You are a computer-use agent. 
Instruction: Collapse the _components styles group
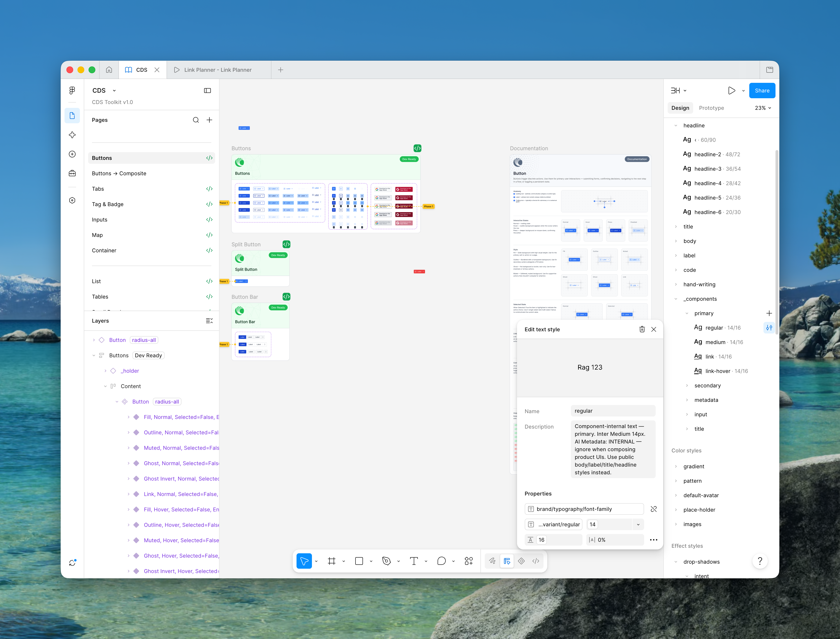(x=676, y=299)
